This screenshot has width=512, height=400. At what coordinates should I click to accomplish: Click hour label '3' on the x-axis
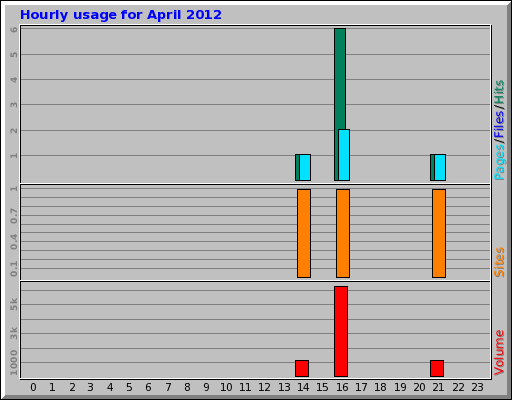pyautogui.click(x=91, y=387)
